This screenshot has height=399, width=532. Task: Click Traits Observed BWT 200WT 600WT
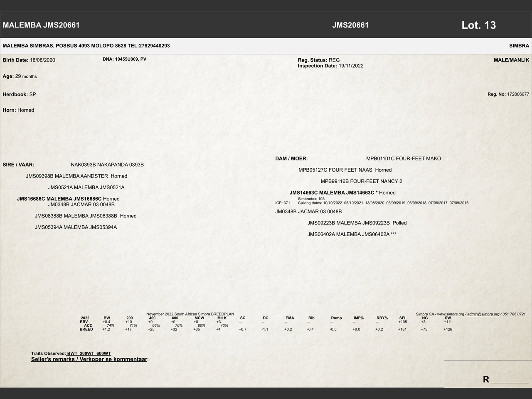point(71,354)
